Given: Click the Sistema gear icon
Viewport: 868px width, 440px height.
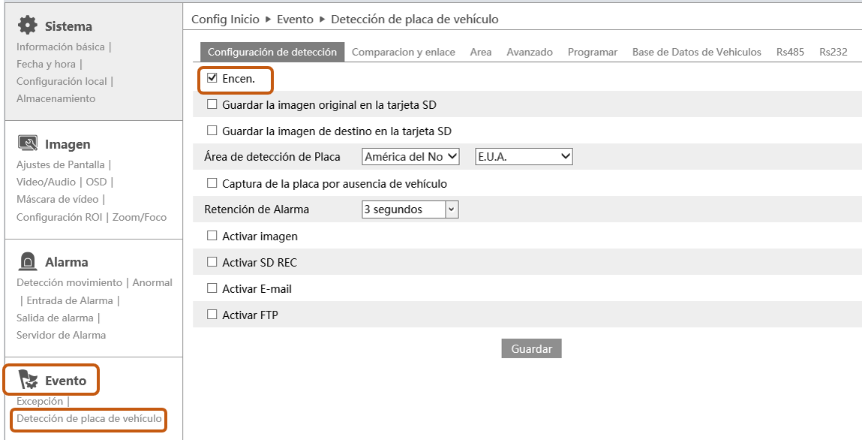Looking at the screenshot, I should (x=28, y=26).
